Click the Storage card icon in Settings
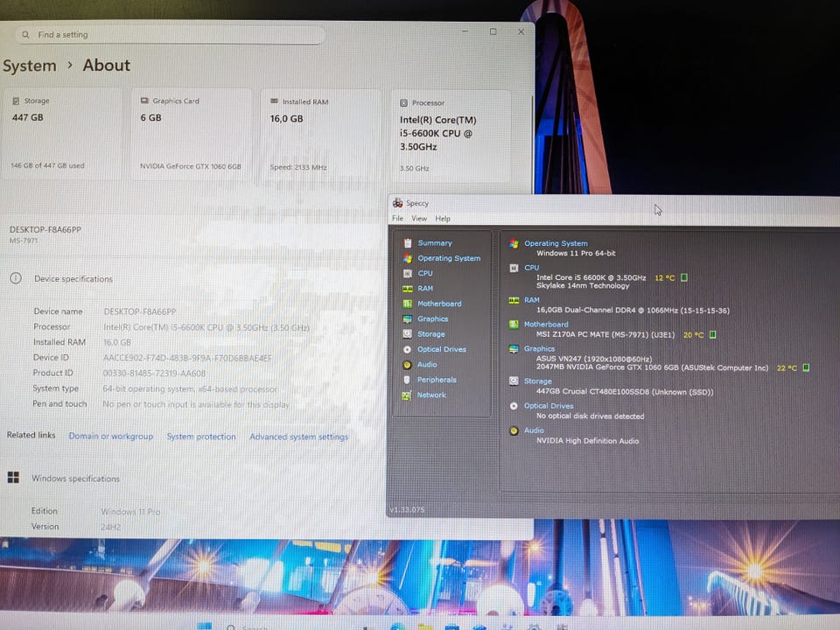 (x=16, y=101)
